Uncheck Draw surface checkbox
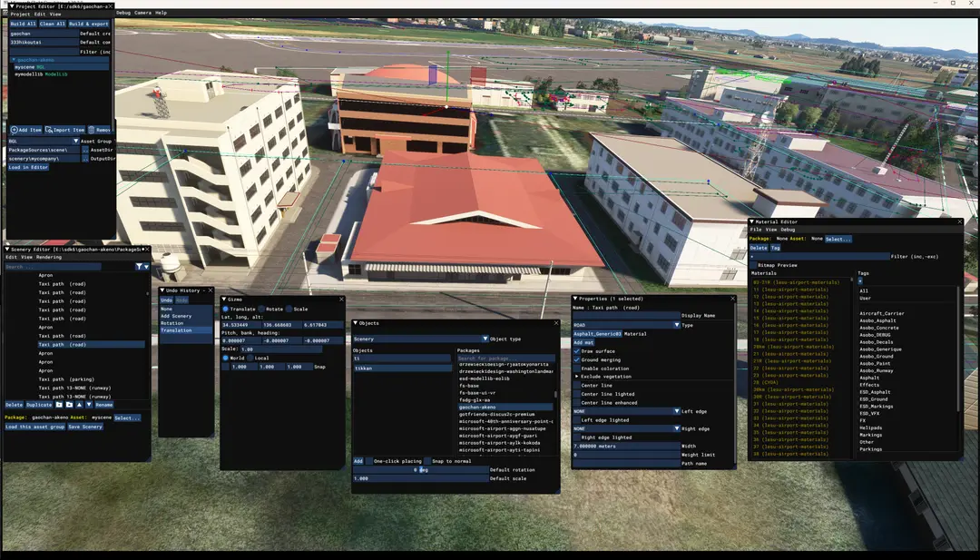 click(x=576, y=351)
